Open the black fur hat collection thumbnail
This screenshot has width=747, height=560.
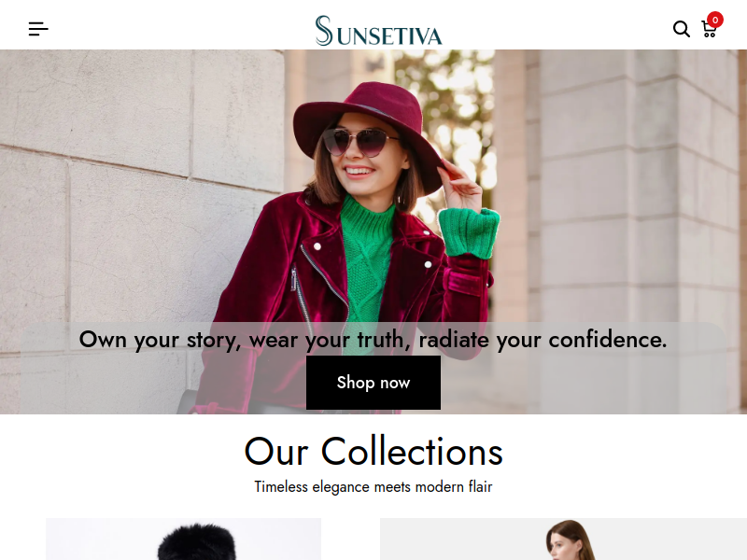(183, 539)
